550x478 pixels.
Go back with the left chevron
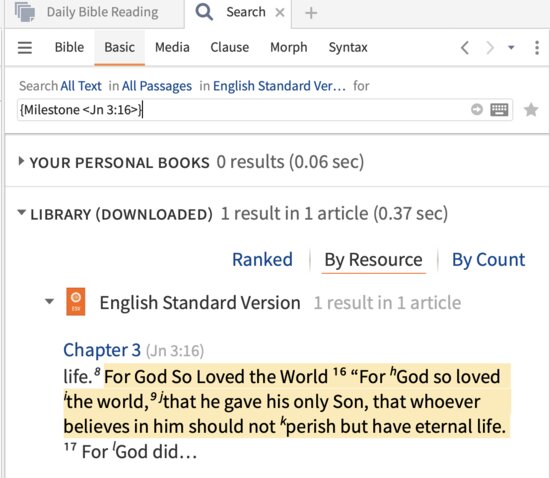(465, 48)
